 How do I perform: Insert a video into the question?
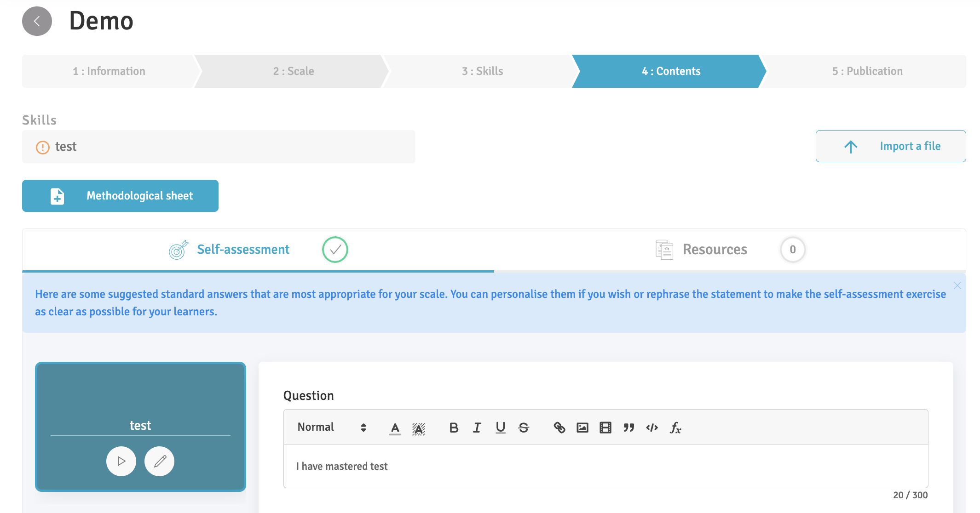click(605, 427)
